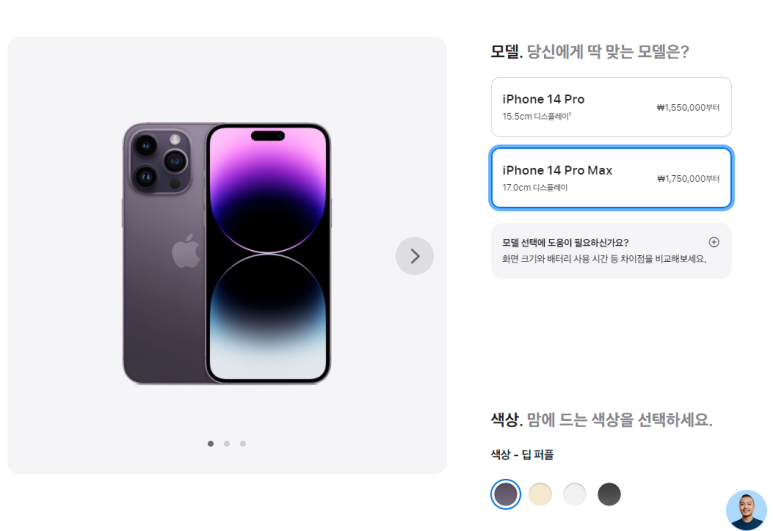Click the ₩1,550,000부터 price text
Screen dimensions: 773x531
coord(688,107)
